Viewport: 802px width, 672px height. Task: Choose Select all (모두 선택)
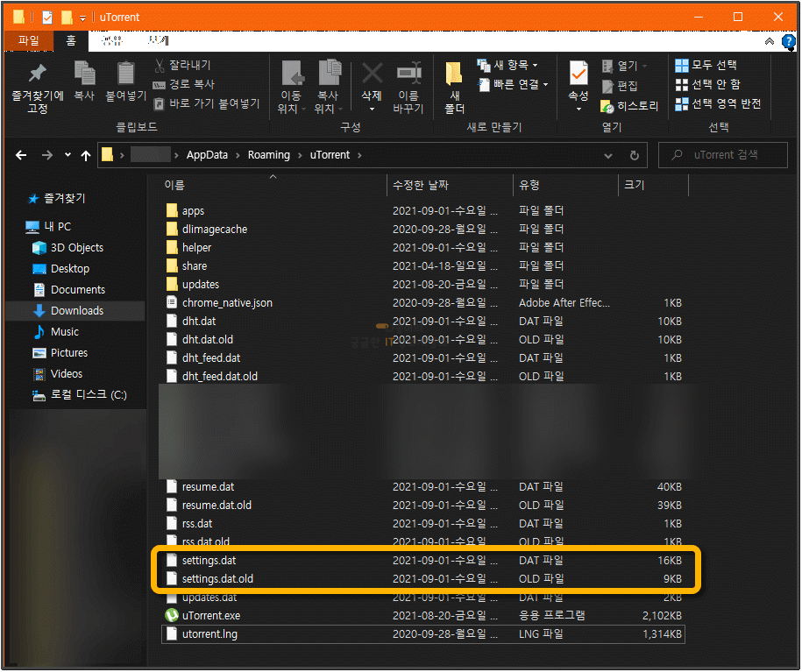tap(706, 65)
